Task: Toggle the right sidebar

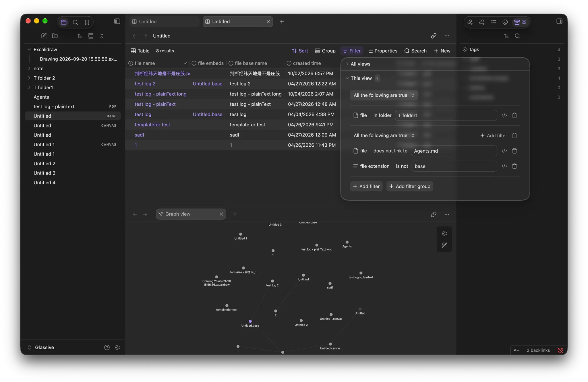Action: click(559, 21)
